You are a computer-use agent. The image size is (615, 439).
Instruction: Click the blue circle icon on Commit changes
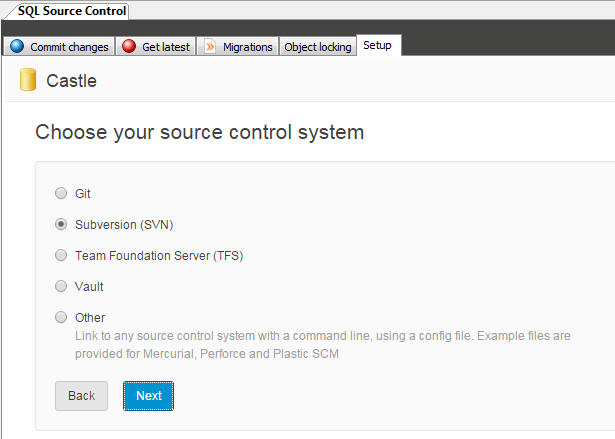click(17, 47)
